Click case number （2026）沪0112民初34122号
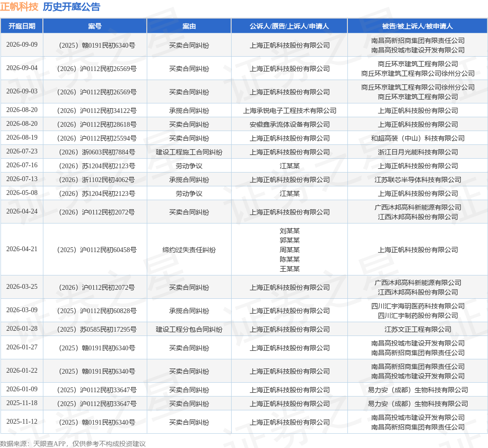 point(97,111)
